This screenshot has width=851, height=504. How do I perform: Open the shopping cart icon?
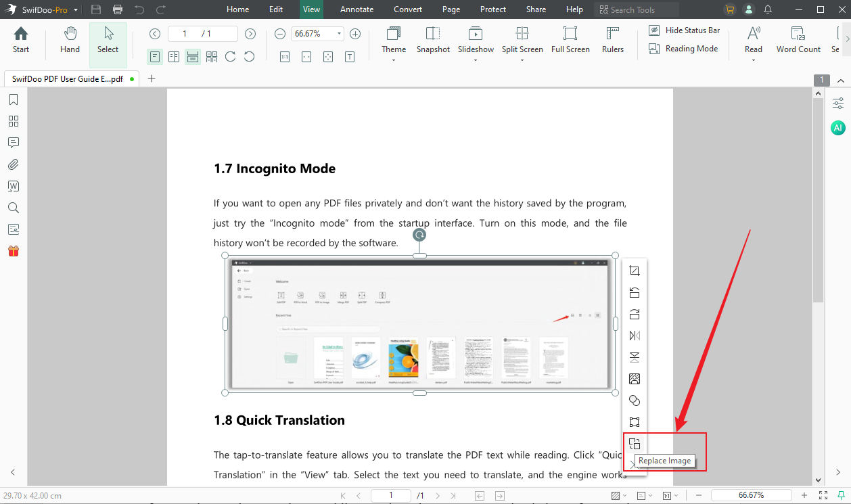tap(729, 9)
